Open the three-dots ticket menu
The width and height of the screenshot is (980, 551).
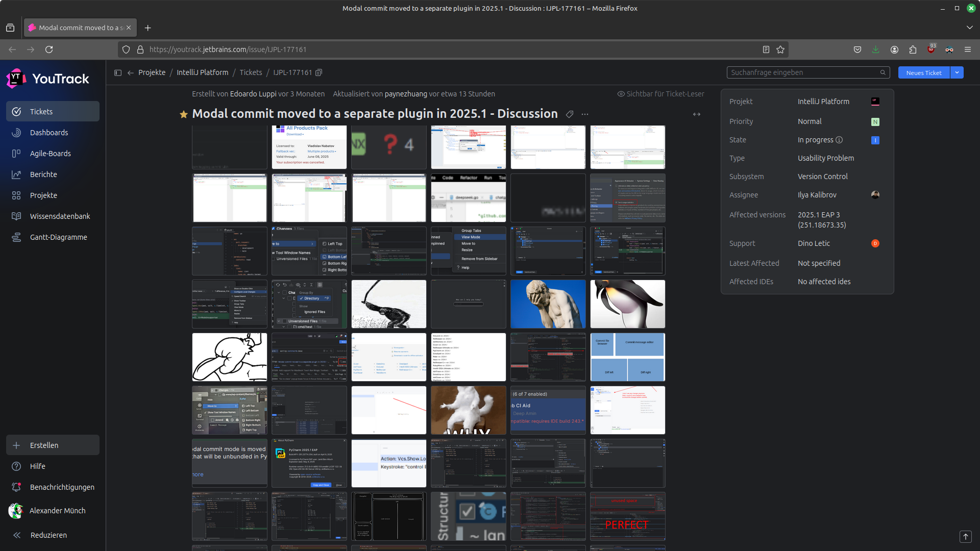coord(585,114)
